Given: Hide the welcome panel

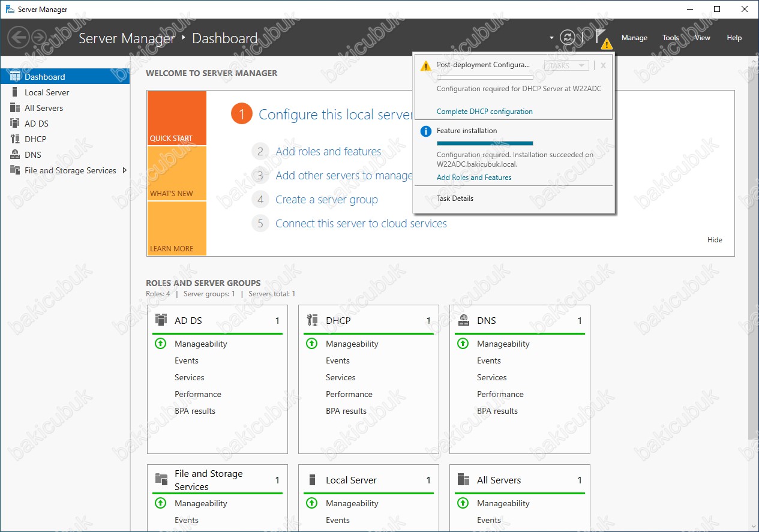Looking at the screenshot, I should click(715, 240).
